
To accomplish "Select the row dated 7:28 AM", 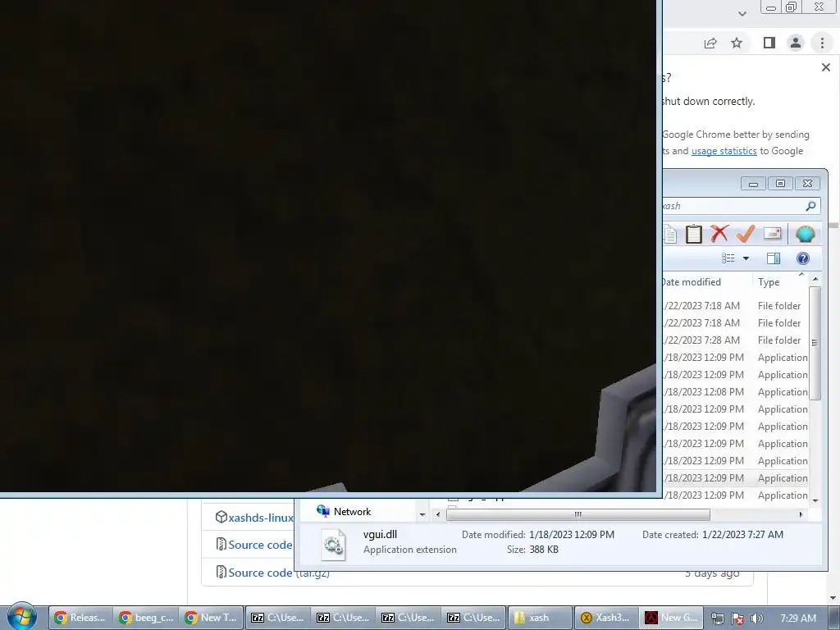I will (x=735, y=340).
